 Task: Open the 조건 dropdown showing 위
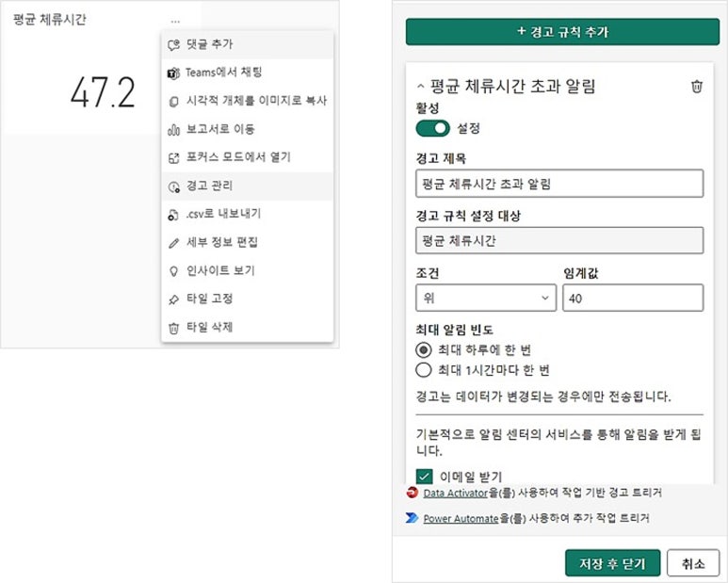tap(485, 299)
